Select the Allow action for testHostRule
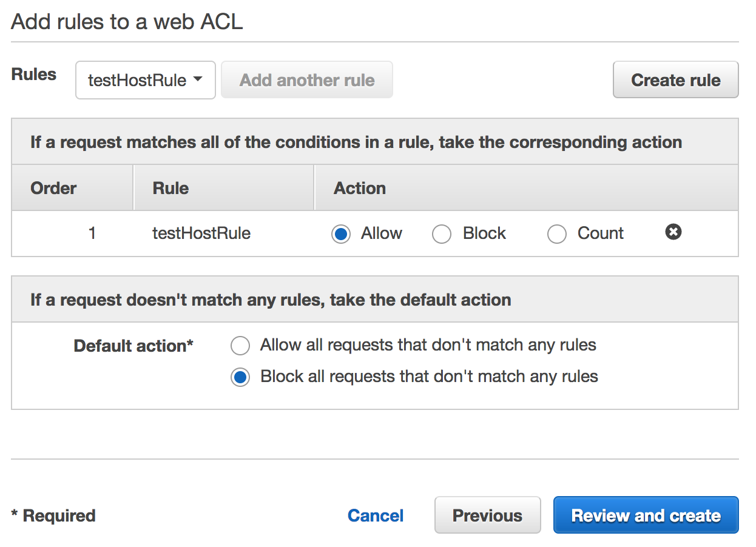The width and height of the screenshot is (756, 547). coord(341,234)
